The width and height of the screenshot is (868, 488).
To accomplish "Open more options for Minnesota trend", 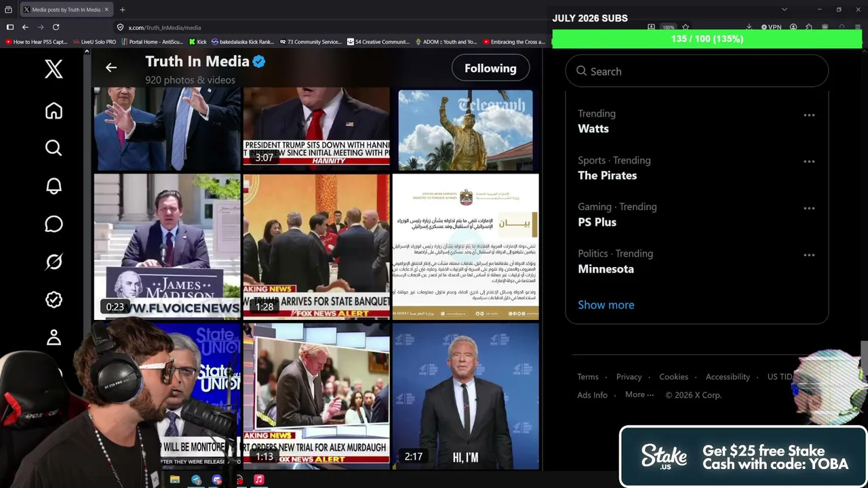I will click(809, 255).
